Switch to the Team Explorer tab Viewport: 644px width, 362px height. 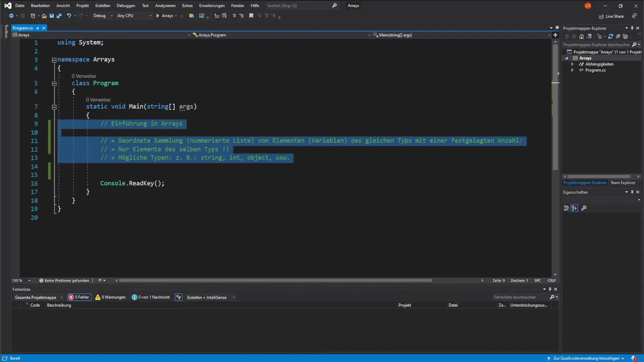tap(623, 183)
